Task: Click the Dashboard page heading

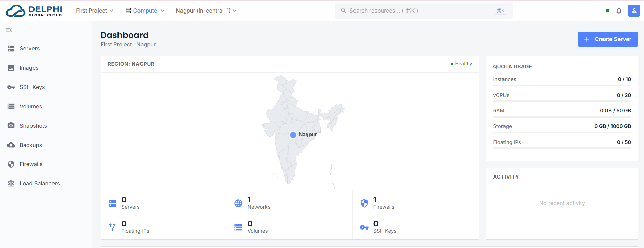Action: click(125, 35)
